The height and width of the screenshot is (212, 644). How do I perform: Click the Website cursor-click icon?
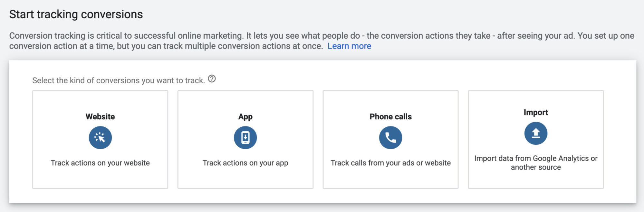pos(100,138)
